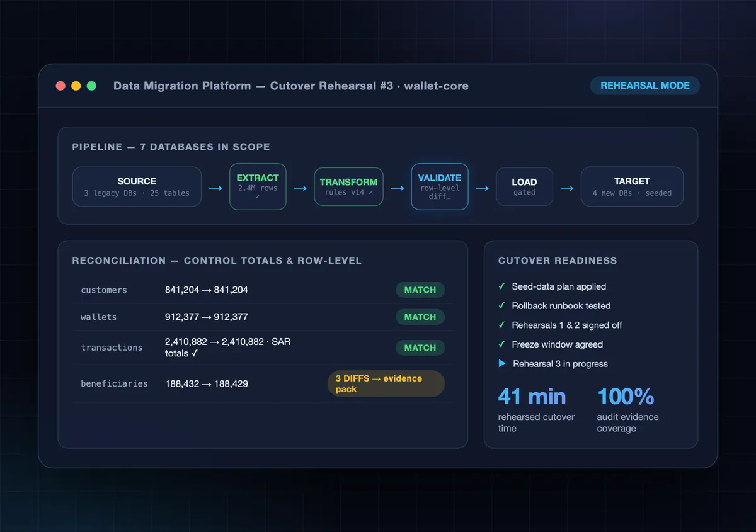Click the 'Rollback runbook tested' text

(561, 306)
